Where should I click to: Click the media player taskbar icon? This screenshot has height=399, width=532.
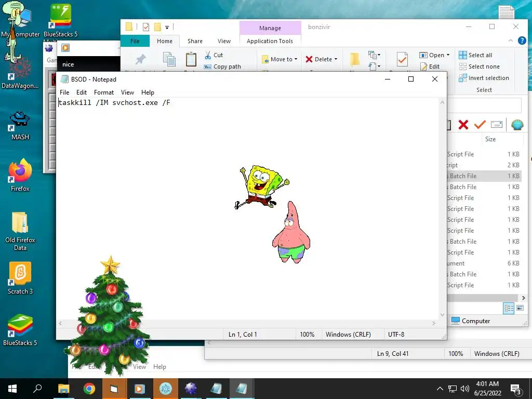[139, 389]
